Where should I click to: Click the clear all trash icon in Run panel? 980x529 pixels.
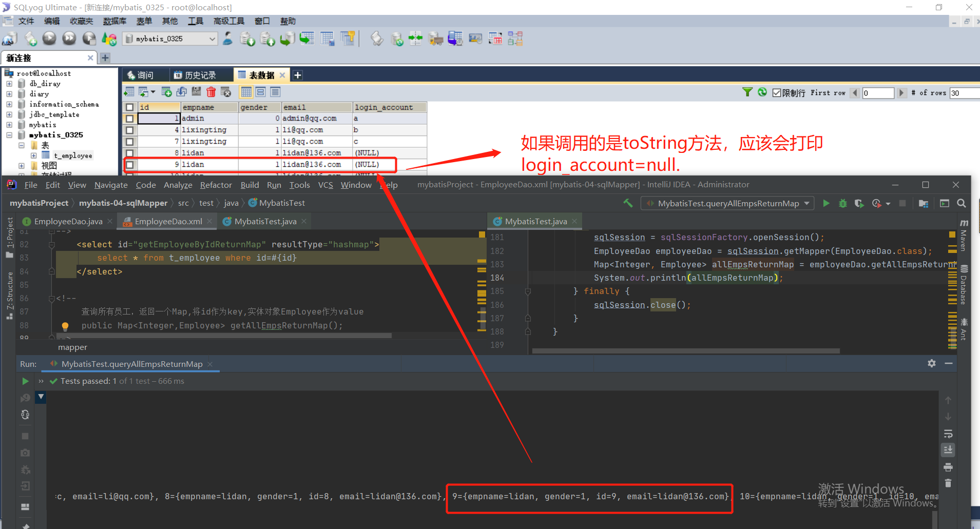point(948,483)
